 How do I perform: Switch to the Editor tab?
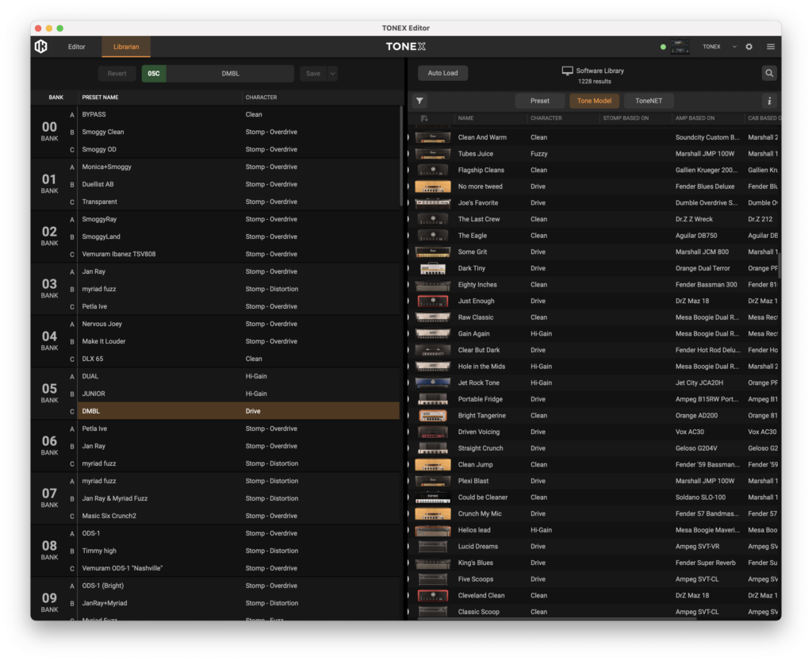76,47
